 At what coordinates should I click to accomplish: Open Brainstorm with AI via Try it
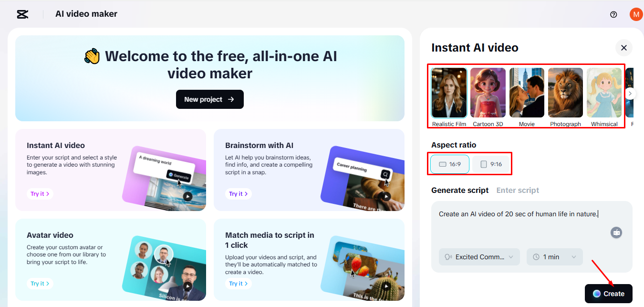click(238, 193)
